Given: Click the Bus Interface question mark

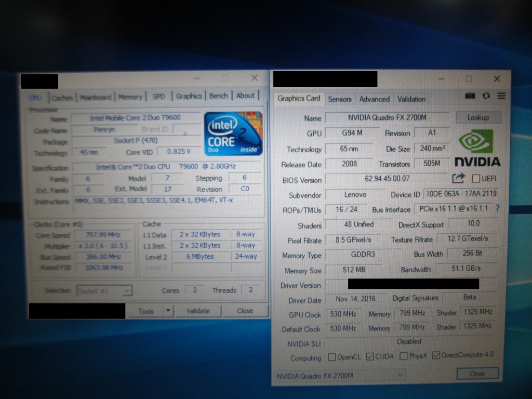Looking at the screenshot, I should [x=497, y=208].
